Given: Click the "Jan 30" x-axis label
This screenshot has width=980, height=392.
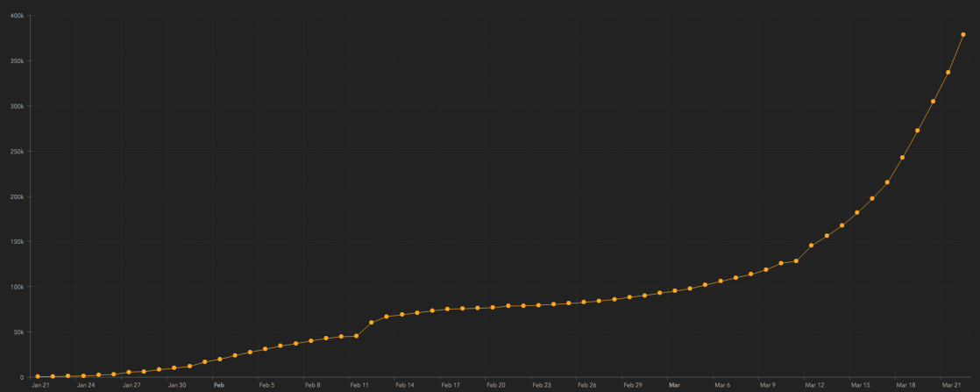Looking at the screenshot, I should pos(177,385).
